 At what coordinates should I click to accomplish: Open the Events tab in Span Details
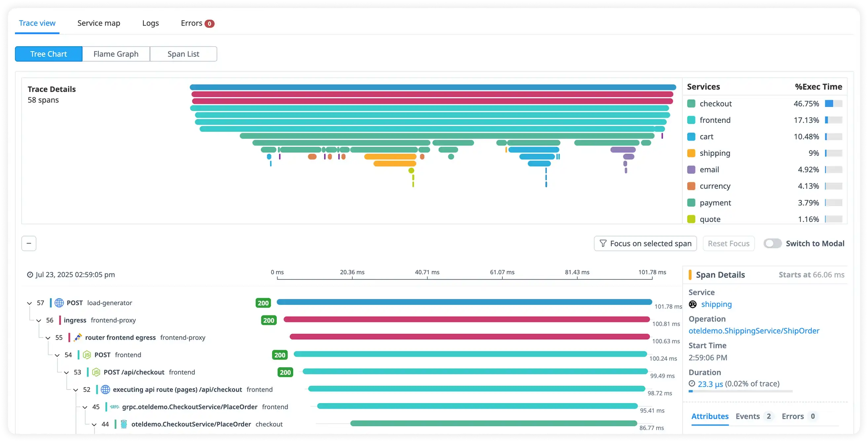[x=747, y=416]
